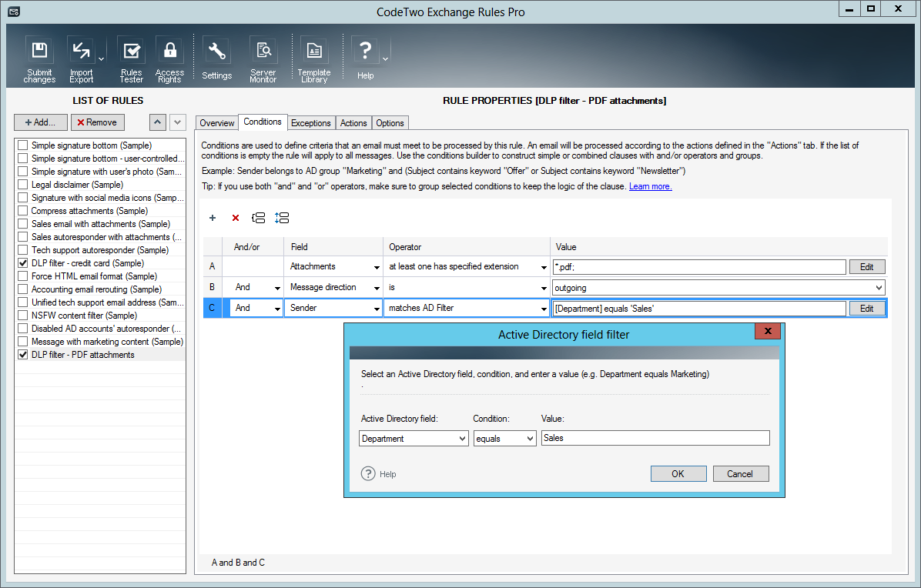Click the Edit button for *.pdf value
921x588 pixels.
[867, 266]
